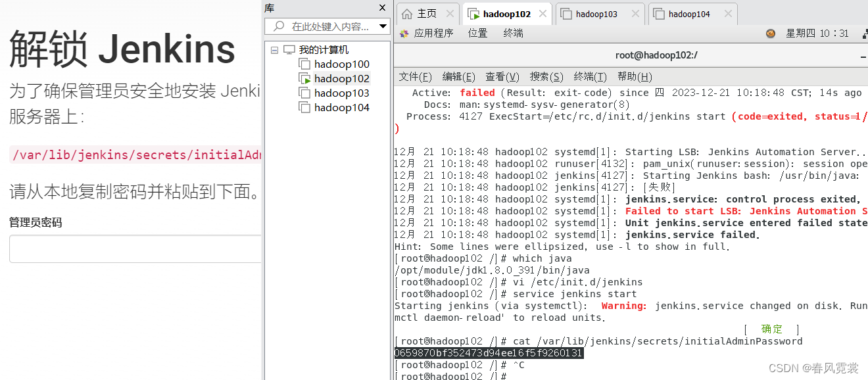Image resolution: width=868 pixels, height=380 pixels.
Task: Click the hadoop100 VM icon
Action: (x=304, y=64)
